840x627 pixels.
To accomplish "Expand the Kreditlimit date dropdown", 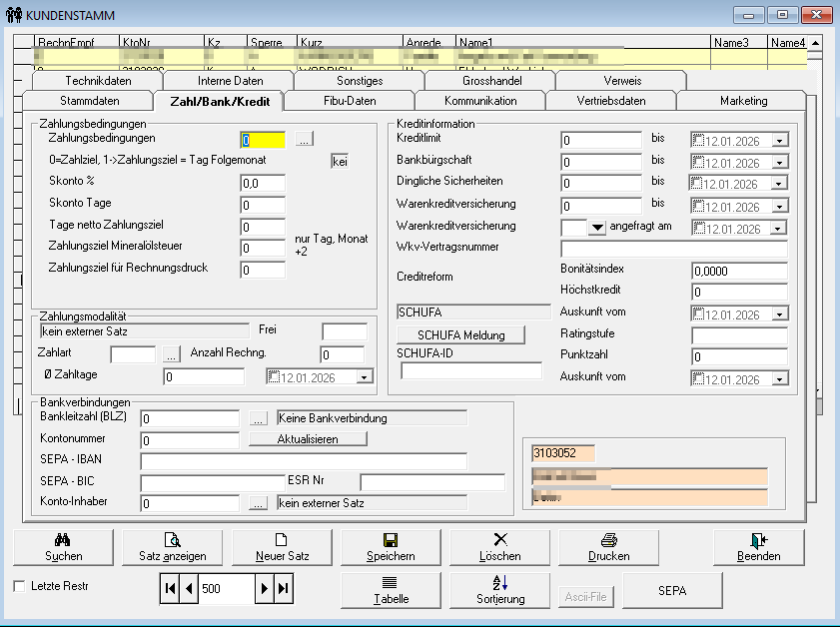I will tap(779, 141).
